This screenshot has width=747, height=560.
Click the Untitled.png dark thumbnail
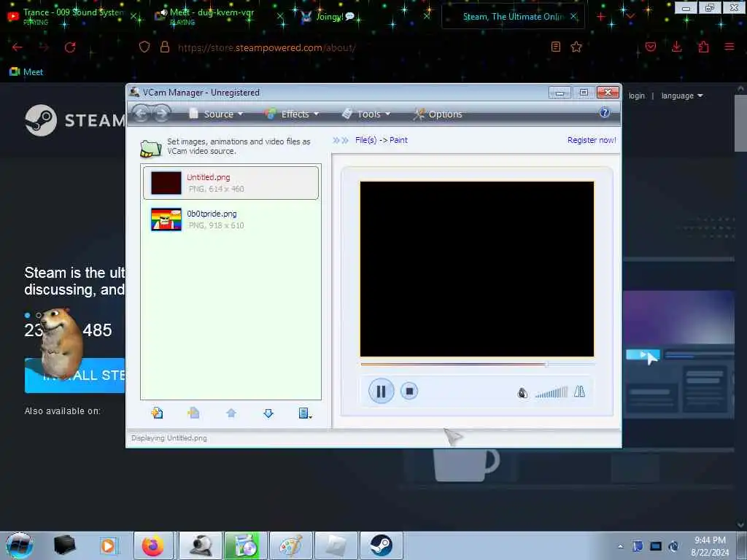coord(166,183)
